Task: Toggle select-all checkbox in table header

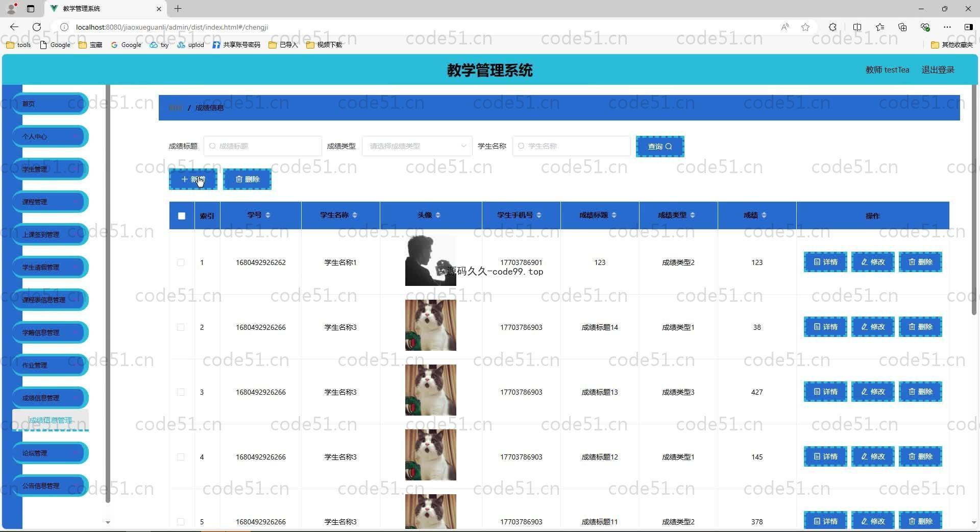Action: 181,216
